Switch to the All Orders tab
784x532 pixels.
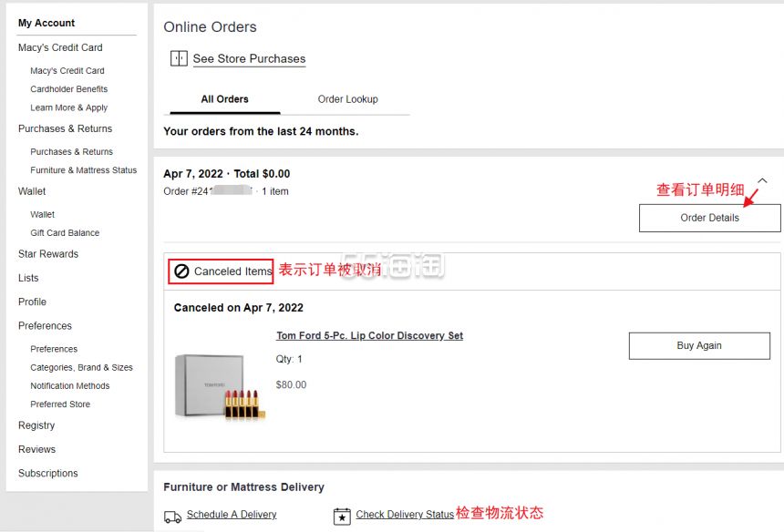[224, 99]
